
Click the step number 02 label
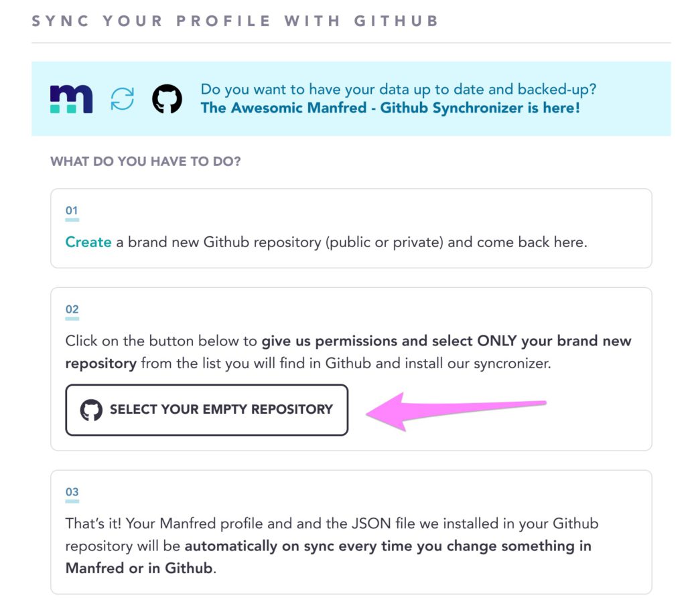click(72, 310)
